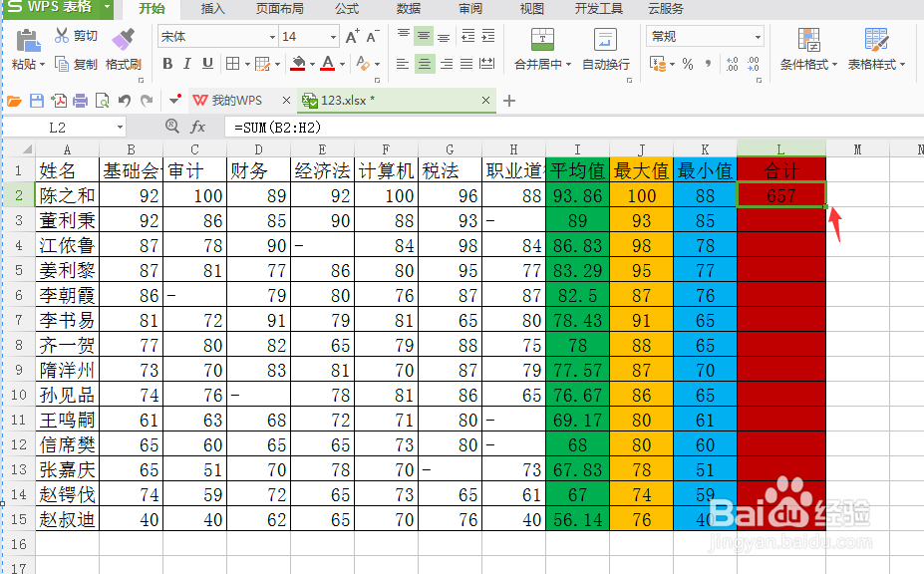Expand Merge and Center (合并居中) dropdown
The image size is (924, 574).
click(x=569, y=64)
